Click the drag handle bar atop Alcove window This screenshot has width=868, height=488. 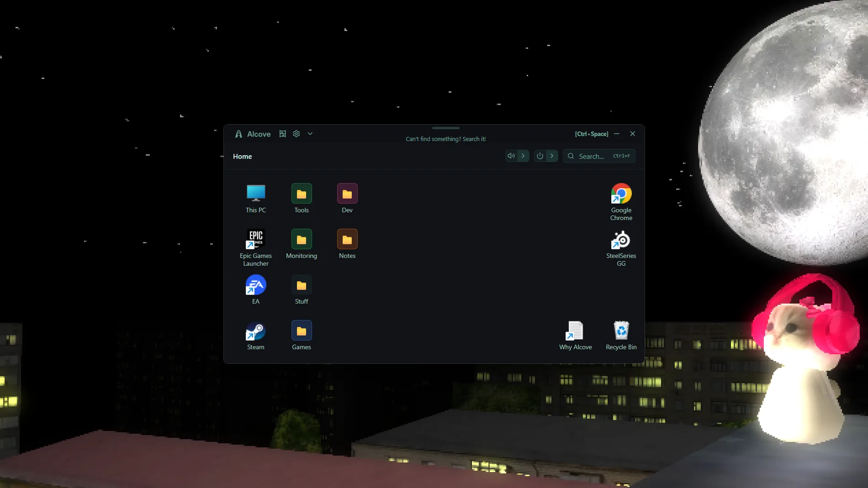(446, 128)
